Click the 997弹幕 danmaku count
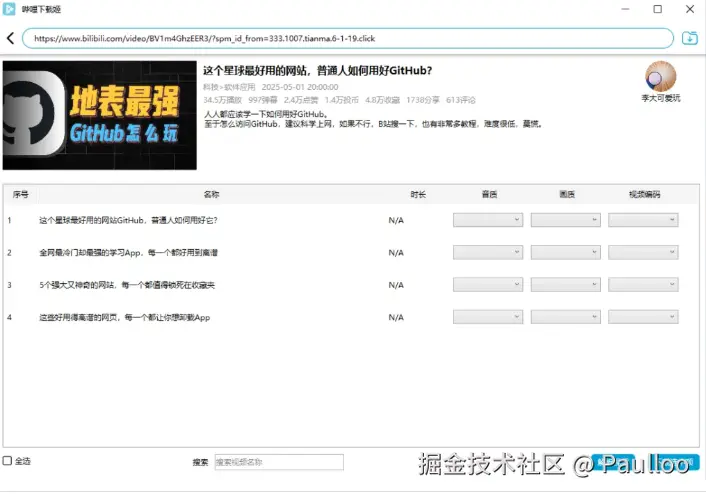 click(x=263, y=100)
